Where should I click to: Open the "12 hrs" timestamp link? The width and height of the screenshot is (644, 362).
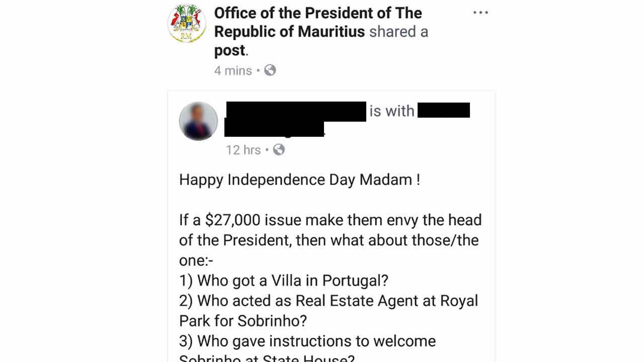(244, 149)
